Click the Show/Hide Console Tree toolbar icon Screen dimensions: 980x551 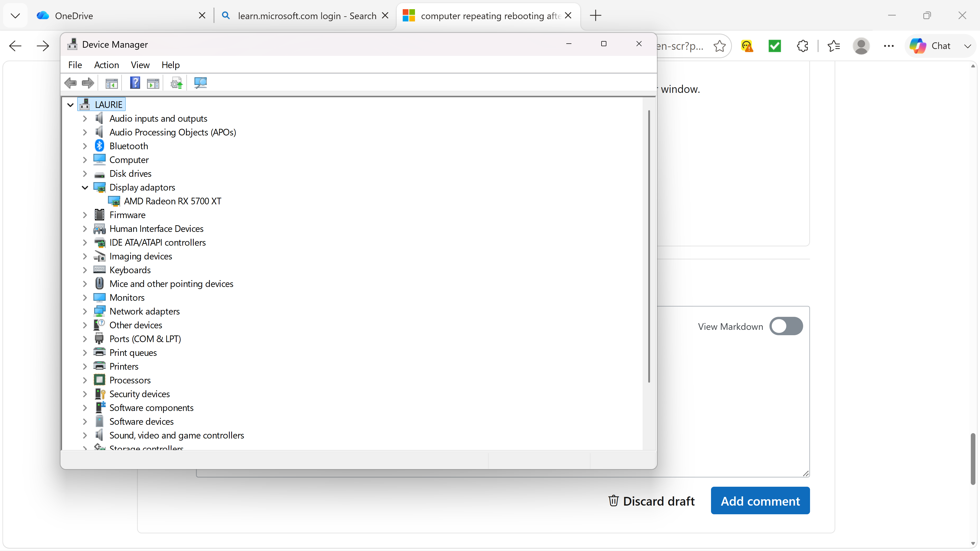[112, 83]
